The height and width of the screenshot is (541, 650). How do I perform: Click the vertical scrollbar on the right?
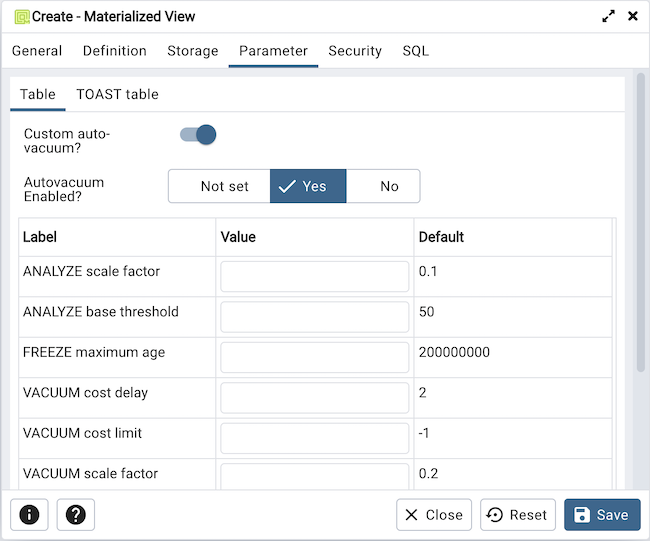(640, 222)
